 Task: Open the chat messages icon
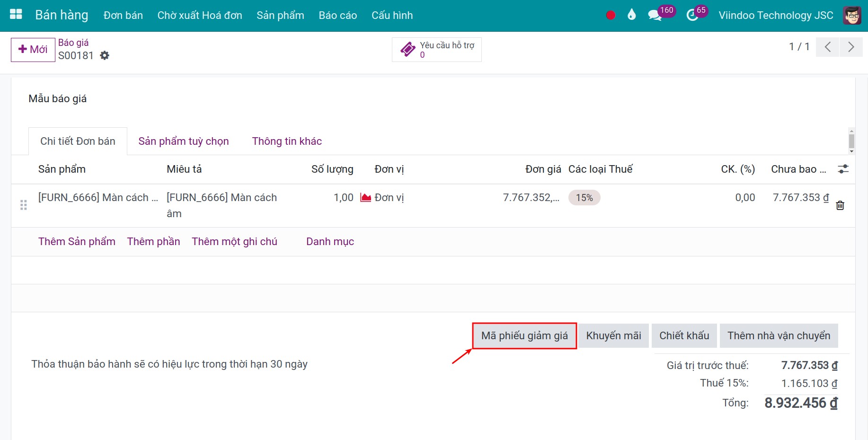(x=655, y=15)
